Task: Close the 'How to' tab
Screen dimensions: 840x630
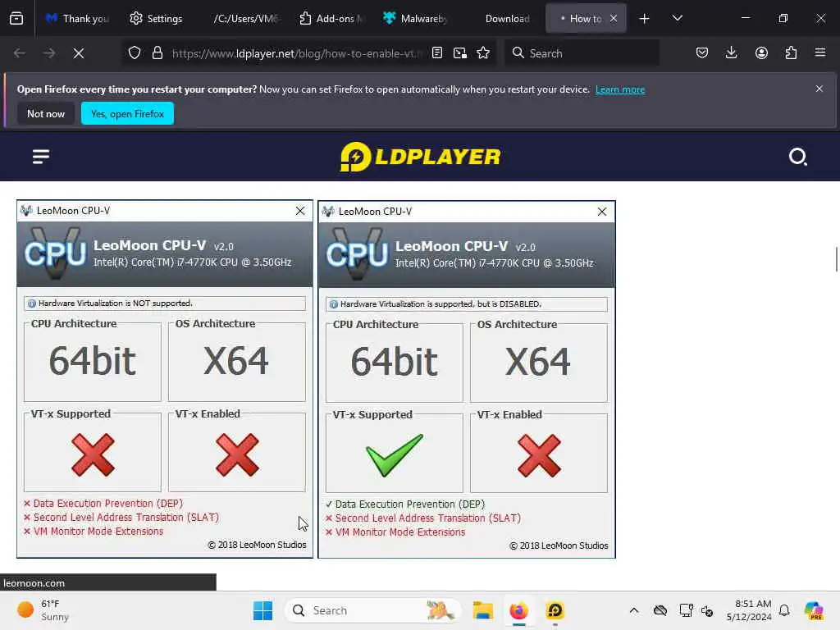Action: pyautogui.click(x=614, y=18)
